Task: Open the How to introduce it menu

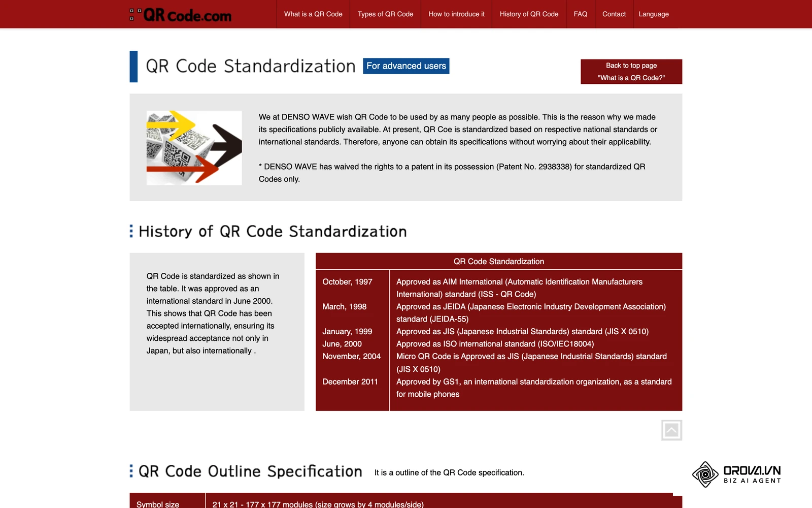Action: [456, 14]
